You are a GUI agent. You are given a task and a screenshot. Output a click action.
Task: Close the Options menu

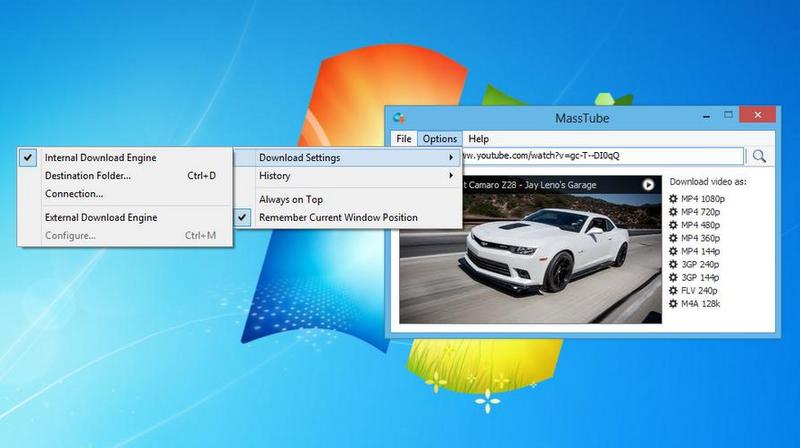tap(439, 139)
